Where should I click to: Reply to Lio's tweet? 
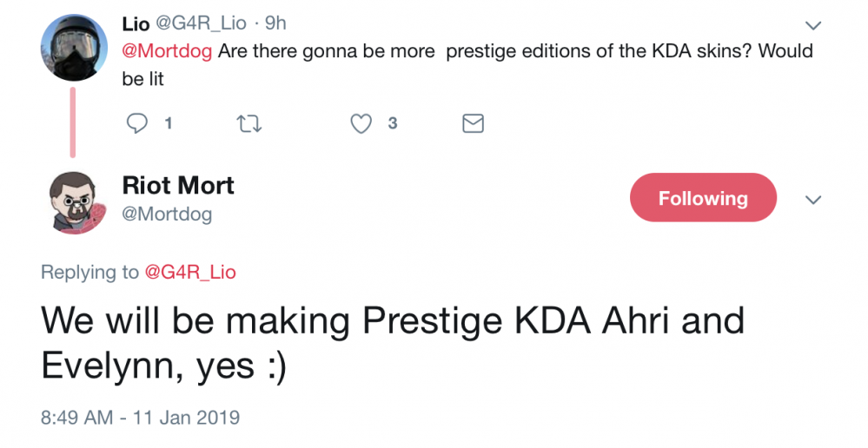[136, 123]
